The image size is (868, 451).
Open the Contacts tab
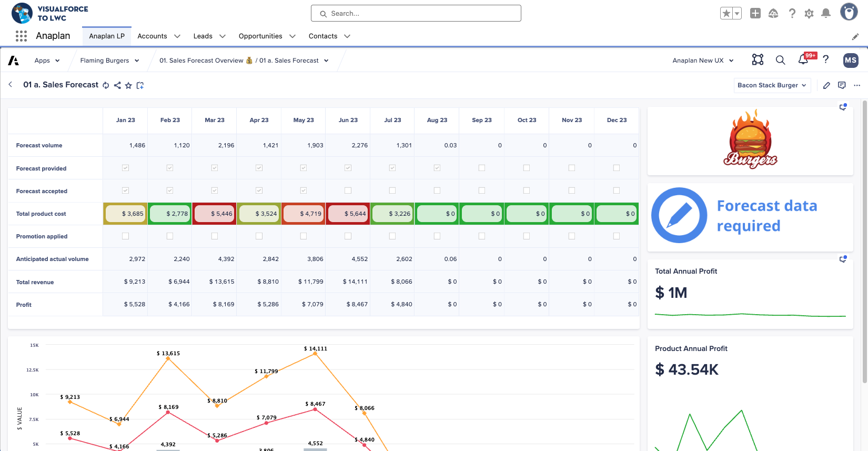point(323,36)
